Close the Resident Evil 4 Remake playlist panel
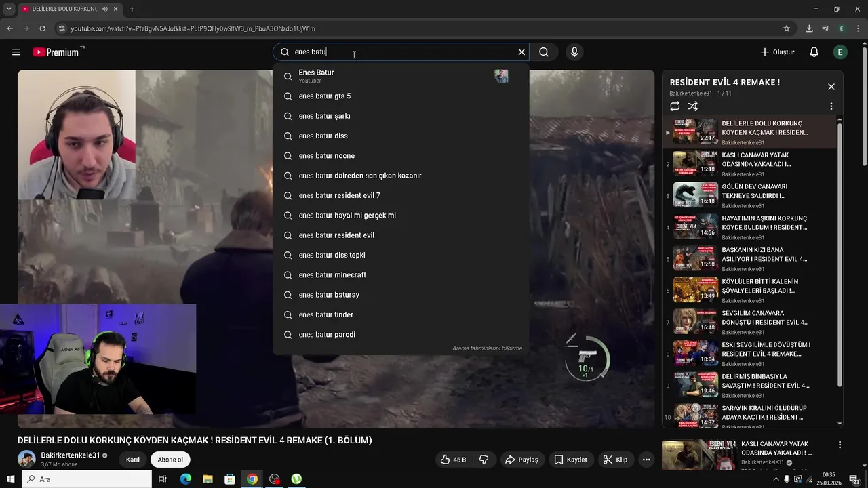868x488 pixels. pyautogui.click(x=831, y=87)
